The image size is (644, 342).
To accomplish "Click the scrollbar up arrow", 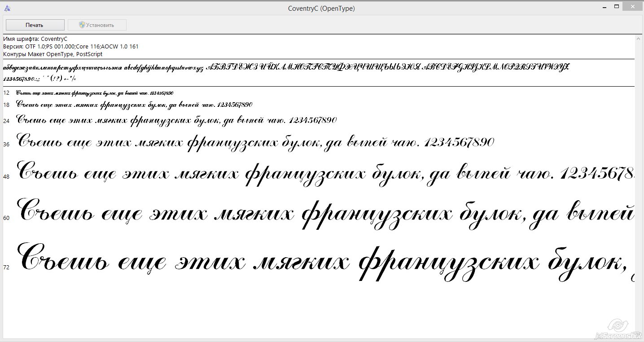I will coord(639,39).
